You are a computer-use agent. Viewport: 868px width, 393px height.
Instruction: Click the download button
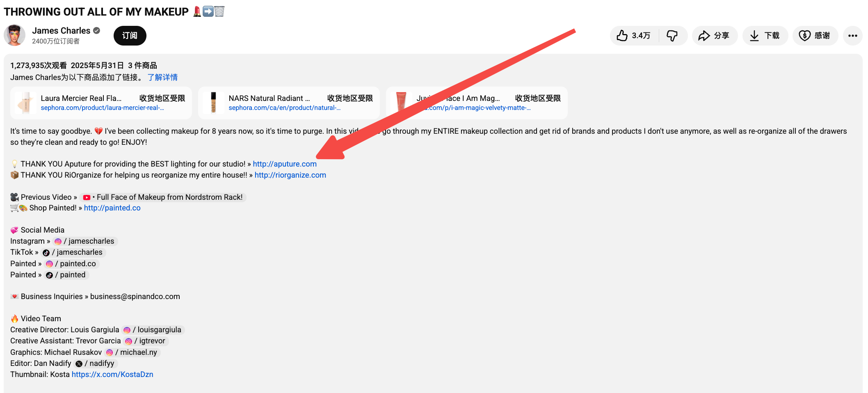765,36
